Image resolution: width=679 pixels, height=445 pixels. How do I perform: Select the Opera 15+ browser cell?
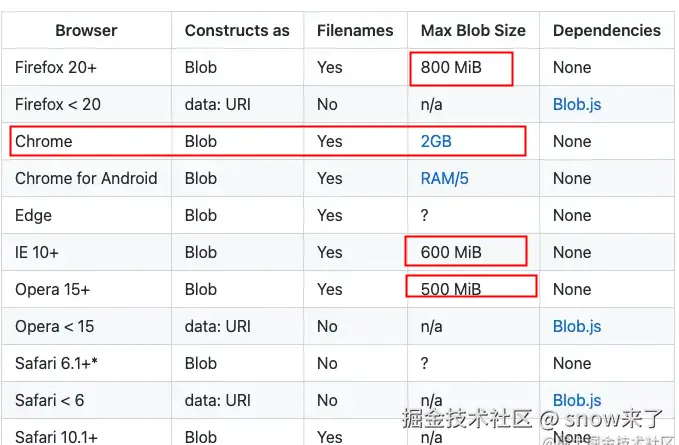(52, 289)
